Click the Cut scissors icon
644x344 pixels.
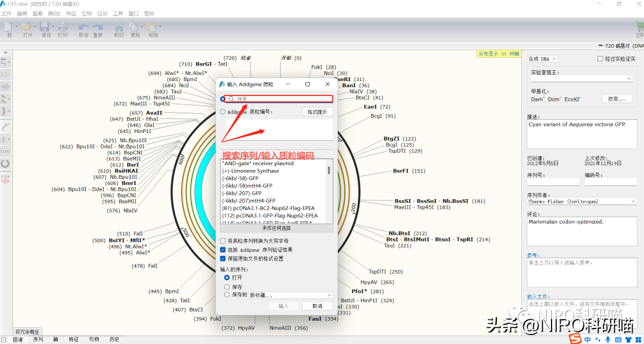[119, 27]
